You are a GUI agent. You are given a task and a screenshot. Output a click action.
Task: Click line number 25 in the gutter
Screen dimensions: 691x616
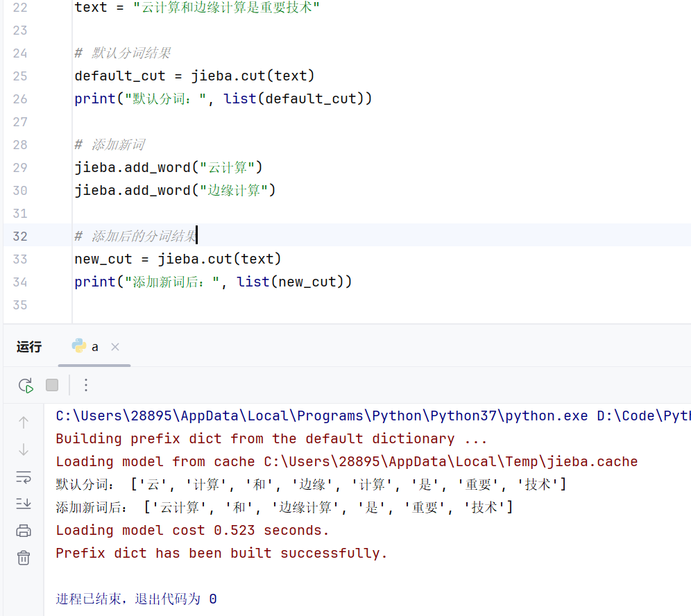20,76
